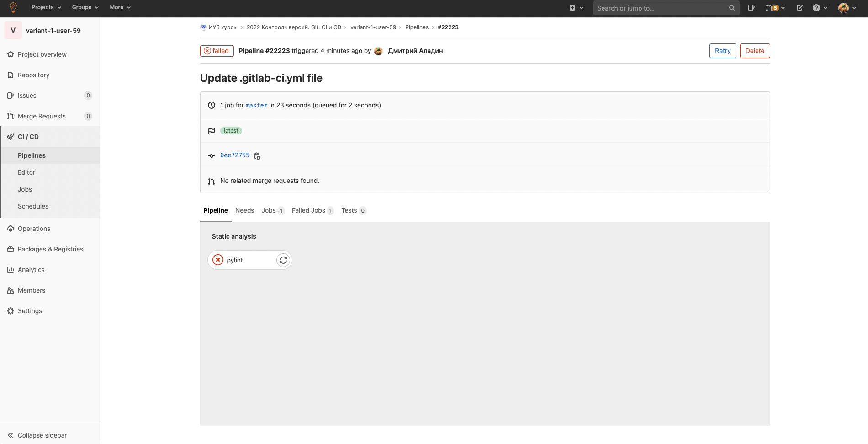Open the Issues icon in top navbar
Screen dimensions: 868x444
tap(751, 8)
